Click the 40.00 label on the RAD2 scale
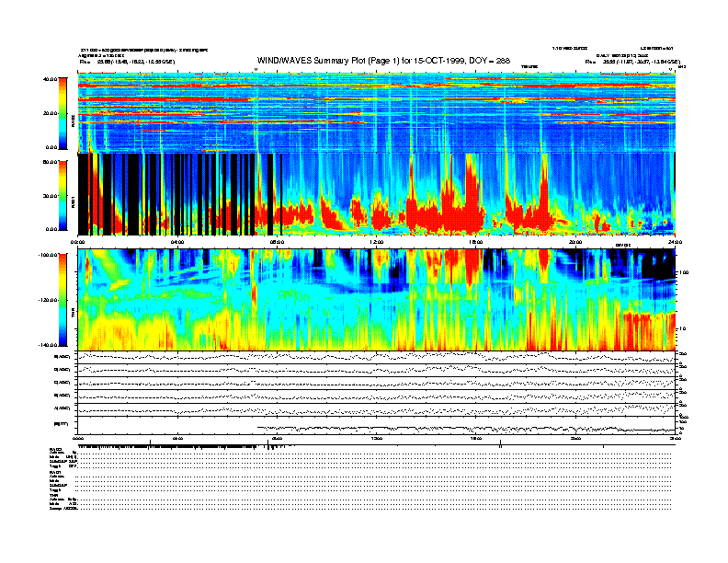Image resolution: width=728 pixels, height=563 pixels. [51, 79]
